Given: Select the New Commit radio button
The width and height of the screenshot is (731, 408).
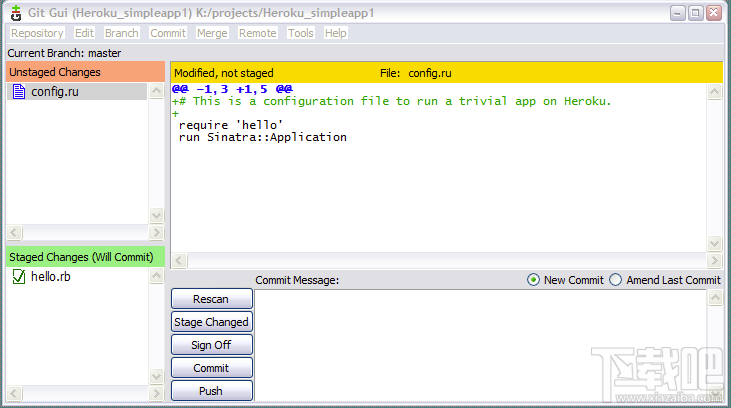Looking at the screenshot, I should (x=533, y=280).
